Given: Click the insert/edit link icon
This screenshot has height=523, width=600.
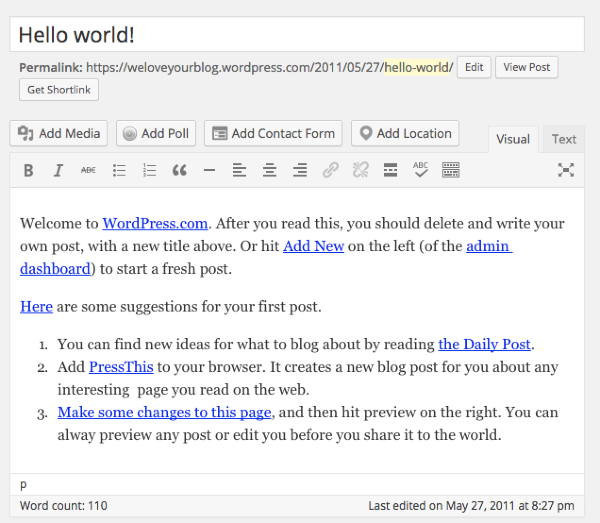Looking at the screenshot, I should [330, 171].
